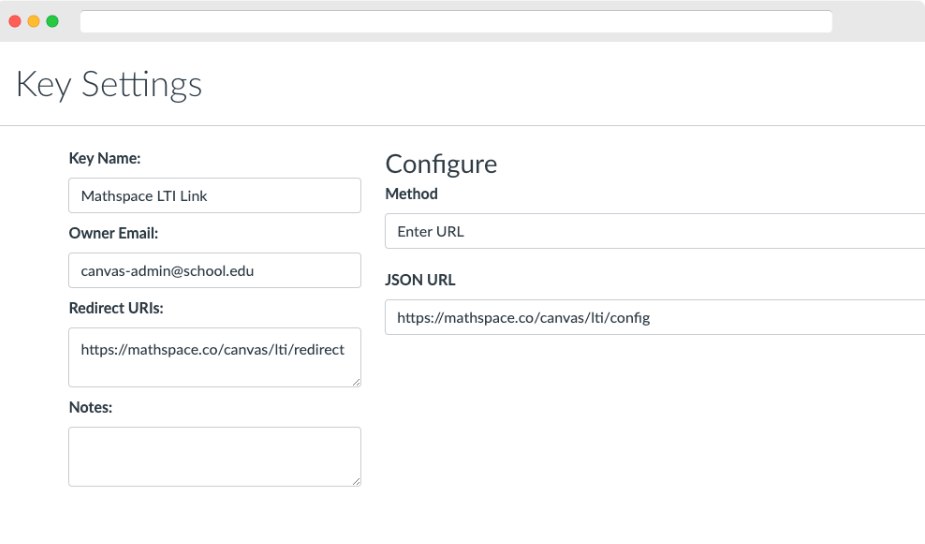Screen dimensions: 925x544
Task: Click inside the Redirect URIs textarea
Action: tap(215, 358)
